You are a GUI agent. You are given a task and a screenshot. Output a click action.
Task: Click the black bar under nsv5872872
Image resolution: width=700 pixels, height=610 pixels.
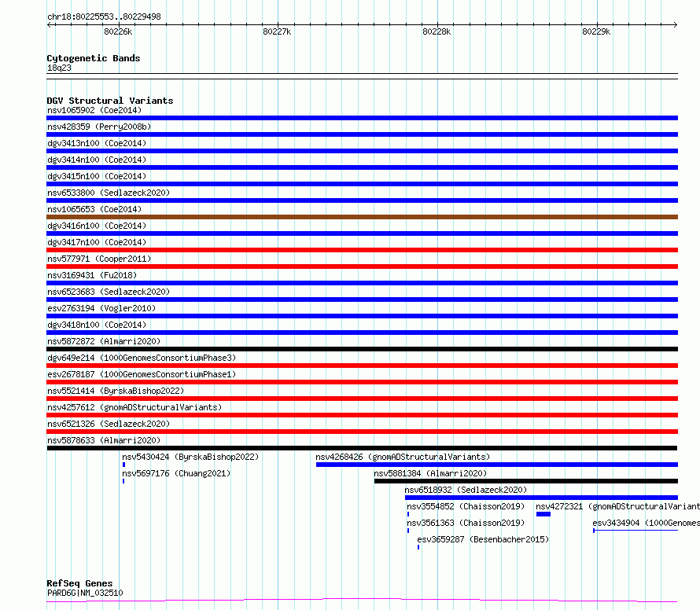pyautogui.click(x=362, y=349)
